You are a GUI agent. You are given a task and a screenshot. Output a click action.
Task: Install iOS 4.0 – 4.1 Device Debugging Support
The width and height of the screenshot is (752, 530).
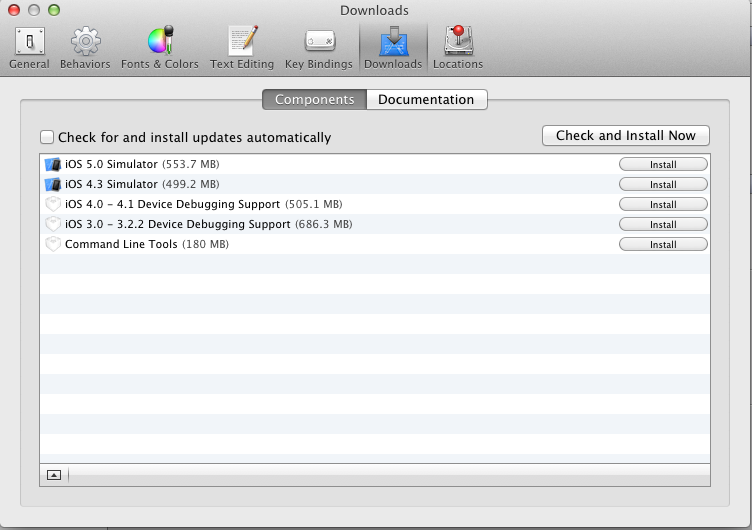coord(663,205)
